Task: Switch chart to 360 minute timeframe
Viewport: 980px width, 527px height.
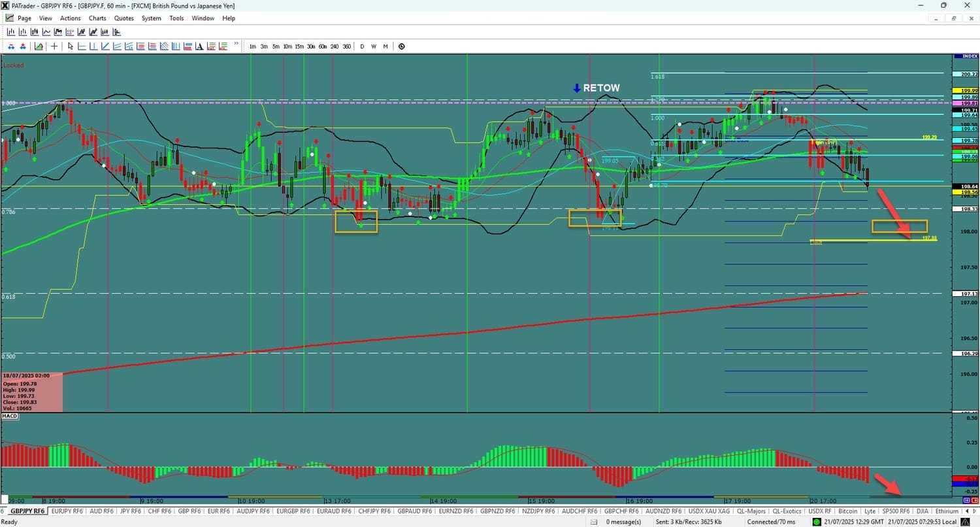Action: tap(346, 46)
